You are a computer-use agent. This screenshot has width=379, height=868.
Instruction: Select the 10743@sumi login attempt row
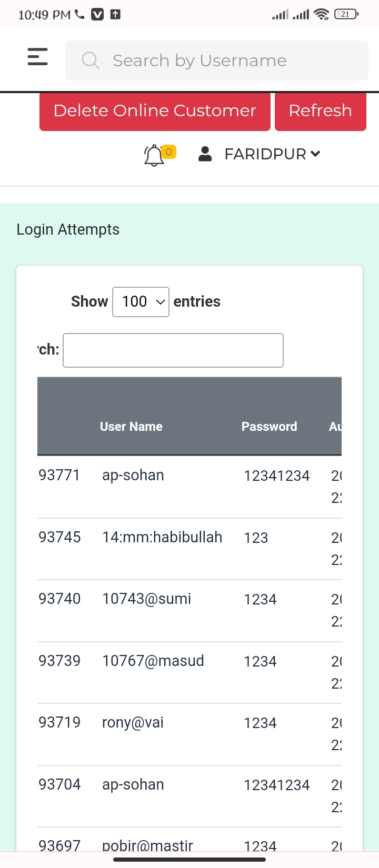point(189,611)
